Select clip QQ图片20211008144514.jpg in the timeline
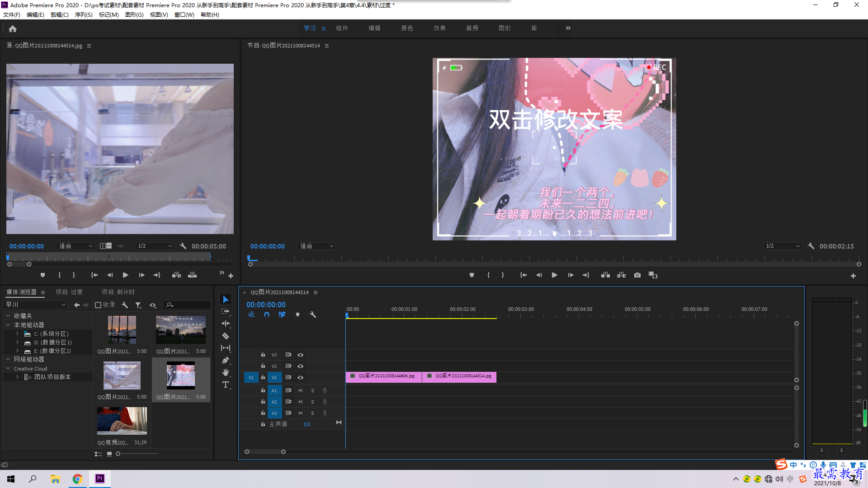868x488 pixels. tap(459, 377)
